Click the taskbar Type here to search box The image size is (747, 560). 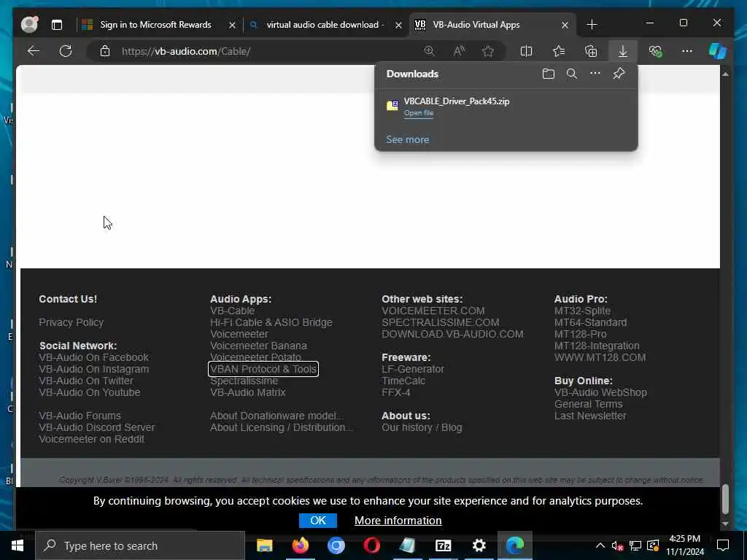(140, 545)
